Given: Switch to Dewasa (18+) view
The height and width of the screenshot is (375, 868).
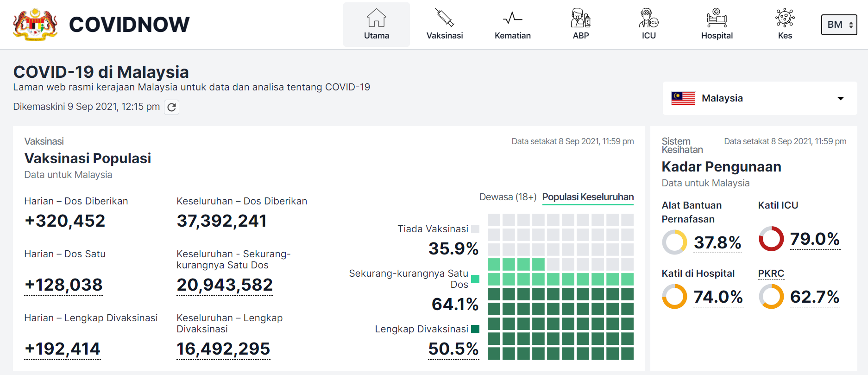Looking at the screenshot, I should pyautogui.click(x=508, y=197).
